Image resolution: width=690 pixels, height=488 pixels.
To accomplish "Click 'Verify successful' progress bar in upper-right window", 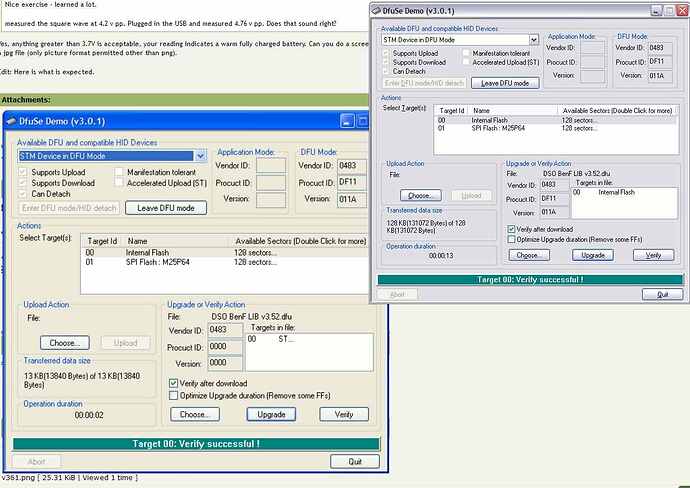I will click(530, 279).
